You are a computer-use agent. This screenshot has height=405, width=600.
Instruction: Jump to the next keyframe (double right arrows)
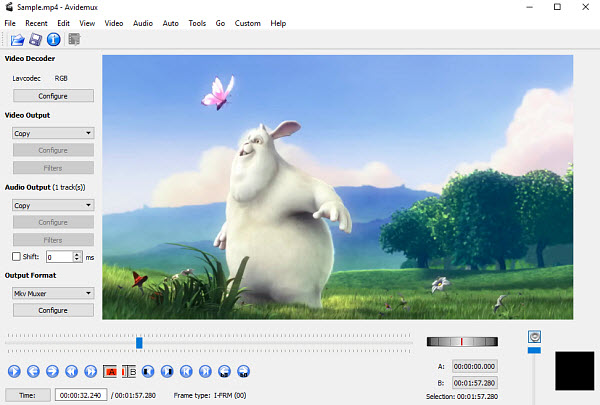coord(91,371)
